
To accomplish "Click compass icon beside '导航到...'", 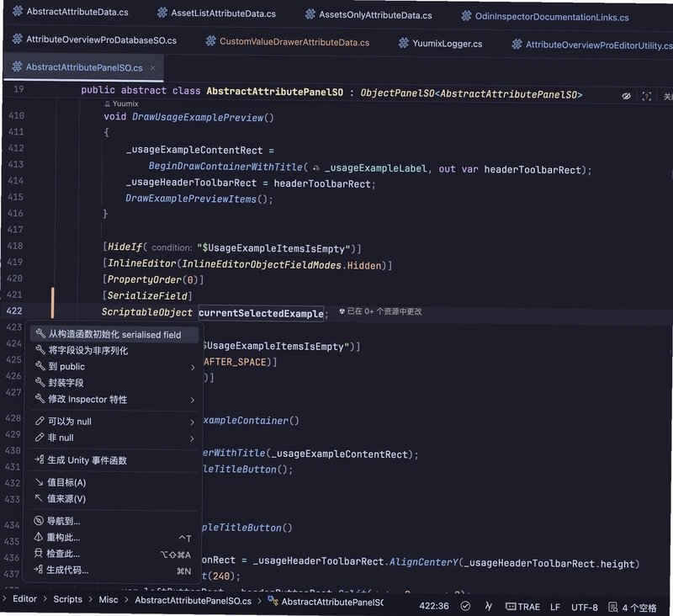I will (x=39, y=521).
